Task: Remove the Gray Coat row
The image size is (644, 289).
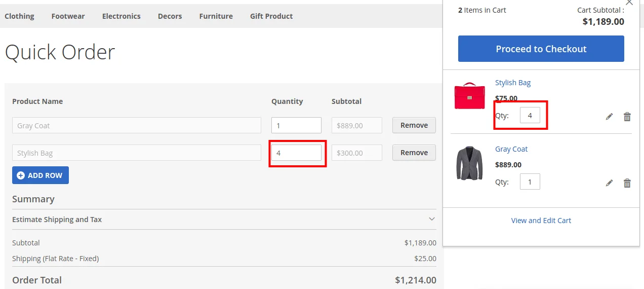Action: click(x=414, y=125)
